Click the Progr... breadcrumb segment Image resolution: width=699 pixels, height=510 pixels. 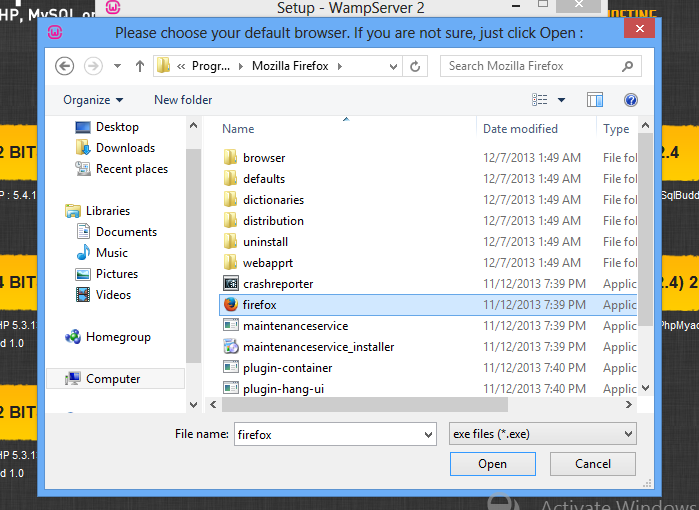coord(211,66)
